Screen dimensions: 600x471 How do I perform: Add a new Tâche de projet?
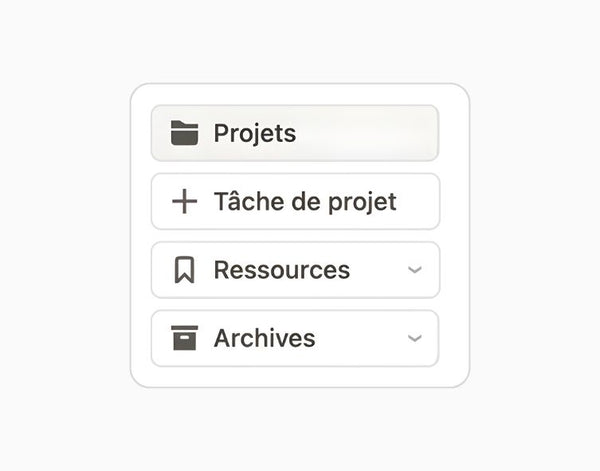295,201
